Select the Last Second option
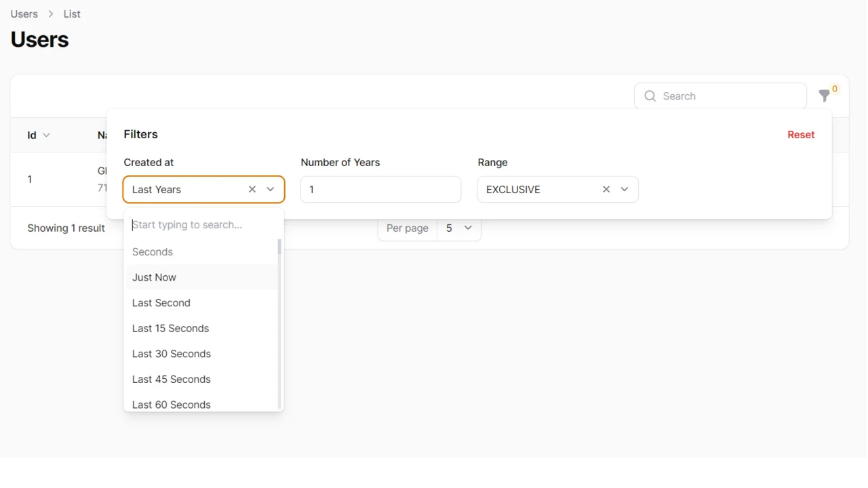This screenshot has height=488, width=868. (x=161, y=302)
